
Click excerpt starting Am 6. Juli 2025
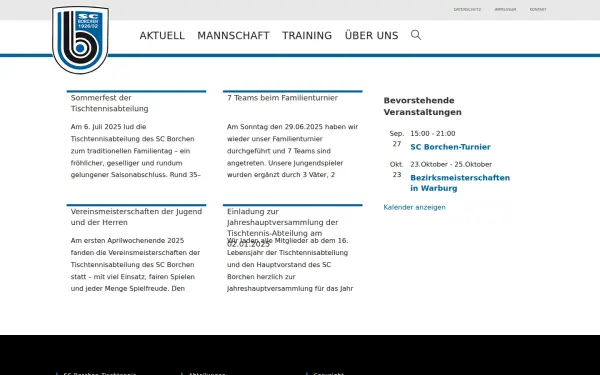click(x=135, y=151)
